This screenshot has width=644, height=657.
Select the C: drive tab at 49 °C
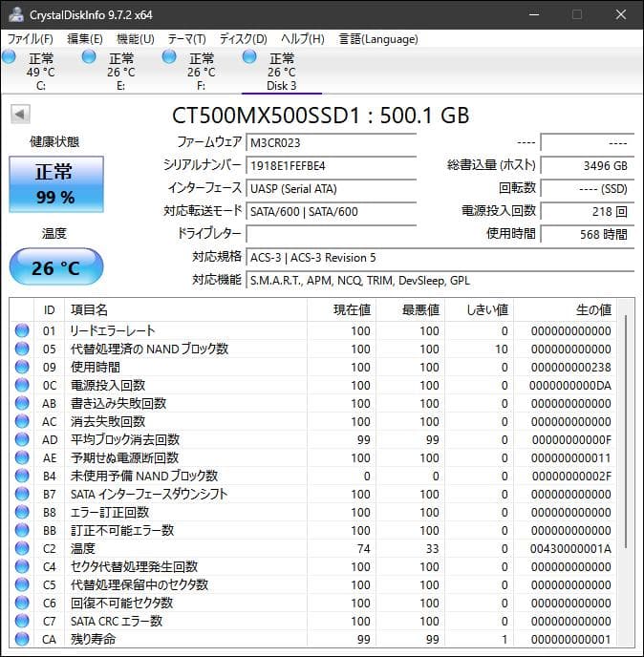click(x=41, y=71)
